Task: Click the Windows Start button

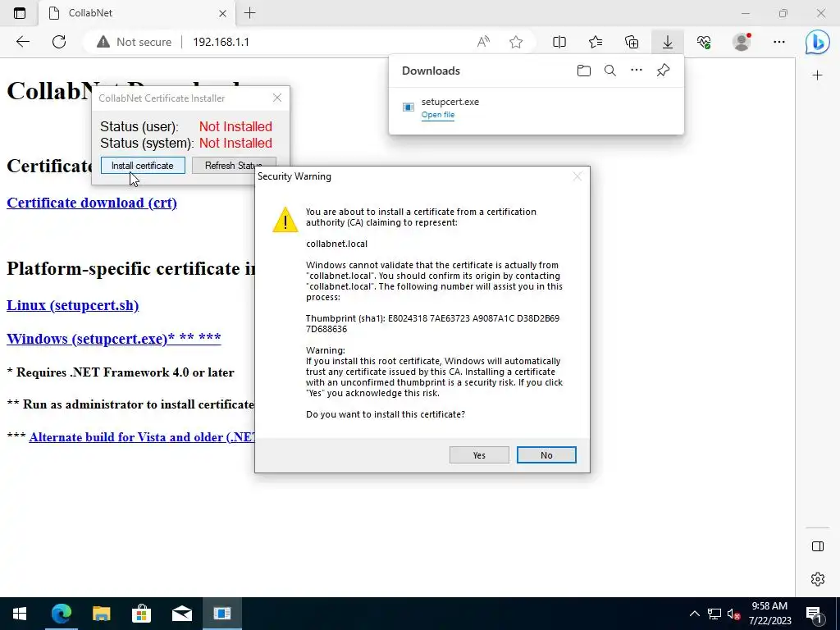Action: click(x=20, y=614)
